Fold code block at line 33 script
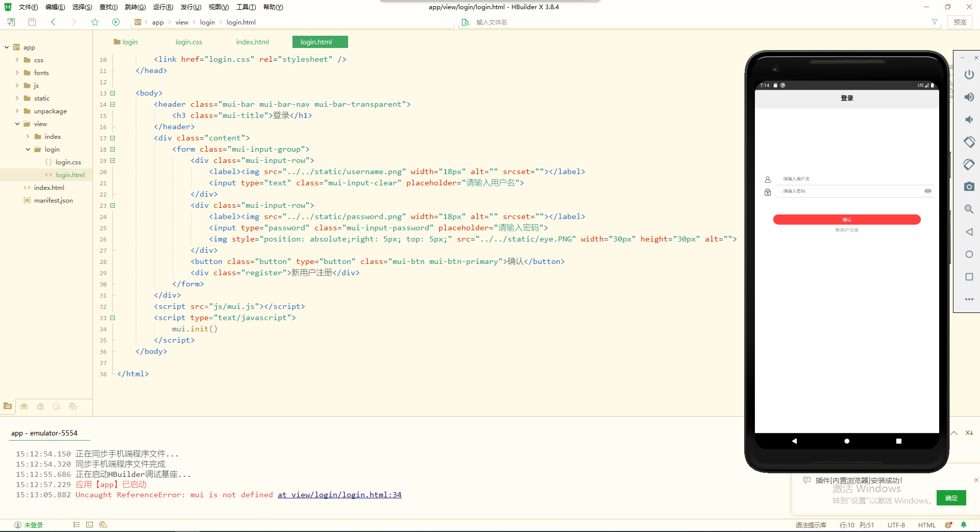This screenshot has width=980, height=532. (113, 318)
